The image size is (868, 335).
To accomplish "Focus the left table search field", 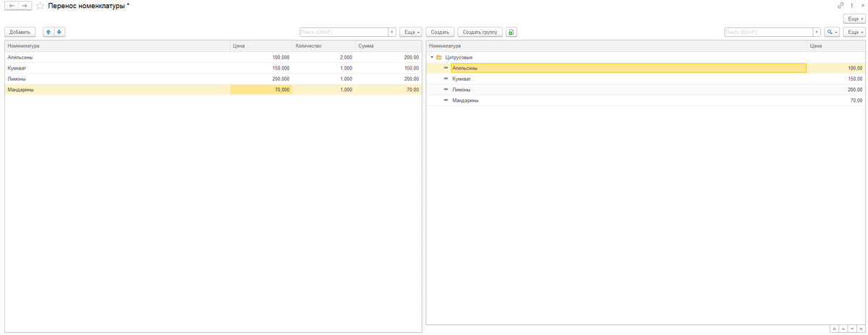I will 344,32.
